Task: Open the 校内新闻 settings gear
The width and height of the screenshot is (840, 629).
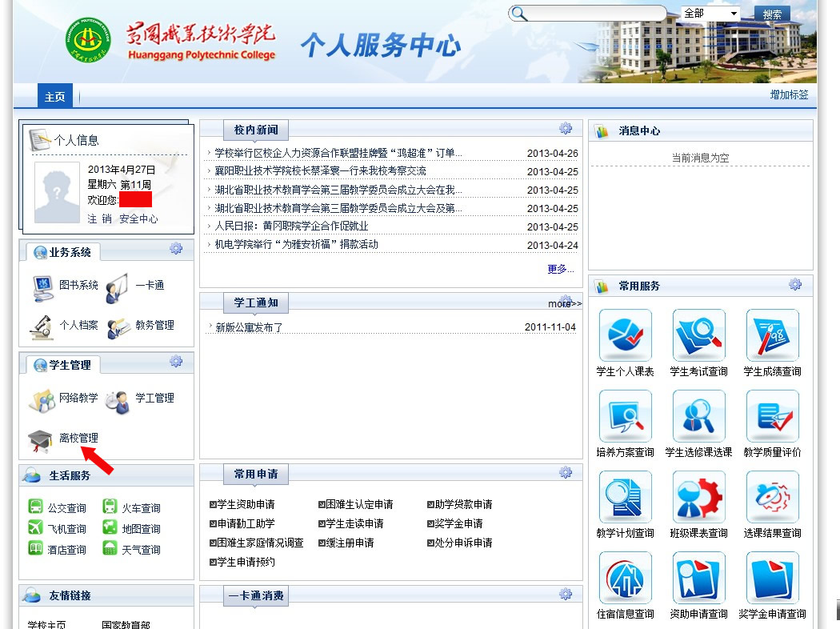Action: pos(566,129)
